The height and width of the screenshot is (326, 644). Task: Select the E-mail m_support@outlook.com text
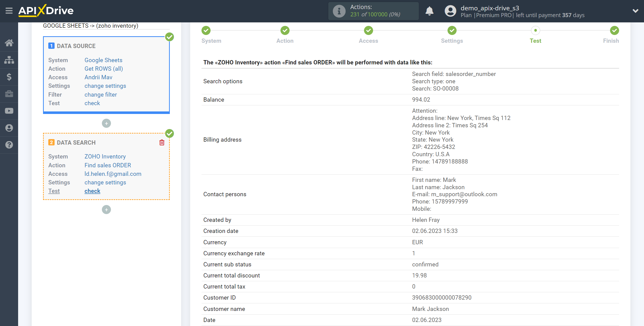[455, 194]
